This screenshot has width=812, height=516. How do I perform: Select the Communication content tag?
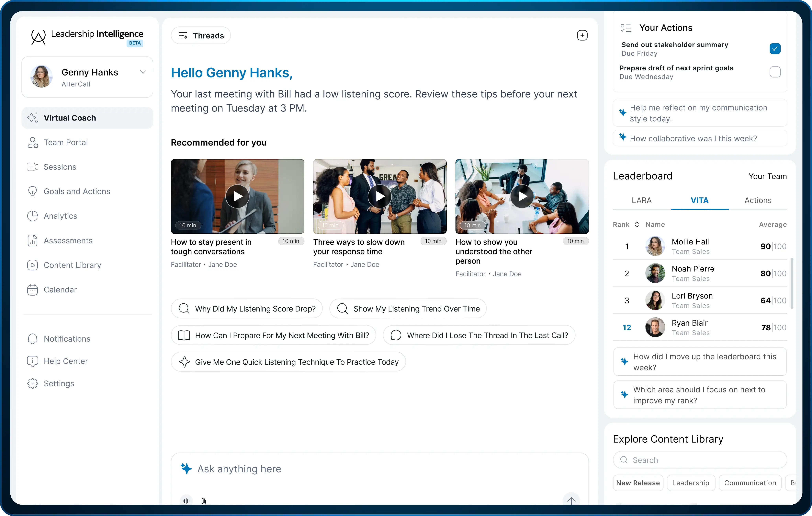click(x=750, y=483)
